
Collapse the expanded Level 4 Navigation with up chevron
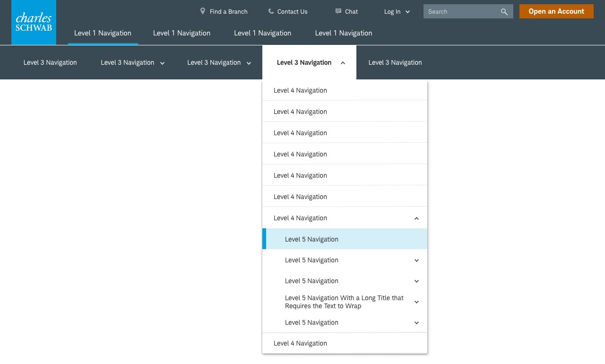coord(345,218)
